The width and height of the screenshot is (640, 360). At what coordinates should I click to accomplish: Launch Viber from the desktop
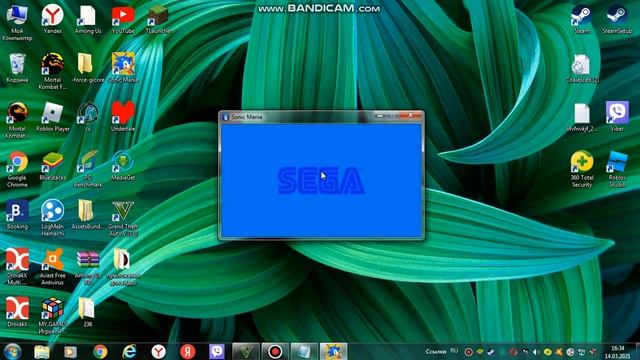click(x=617, y=117)
